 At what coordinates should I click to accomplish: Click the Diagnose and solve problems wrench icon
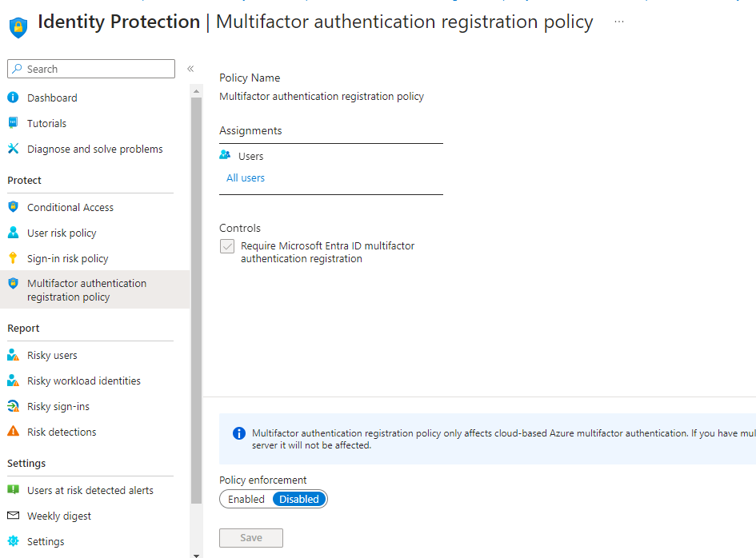[13, 149]
